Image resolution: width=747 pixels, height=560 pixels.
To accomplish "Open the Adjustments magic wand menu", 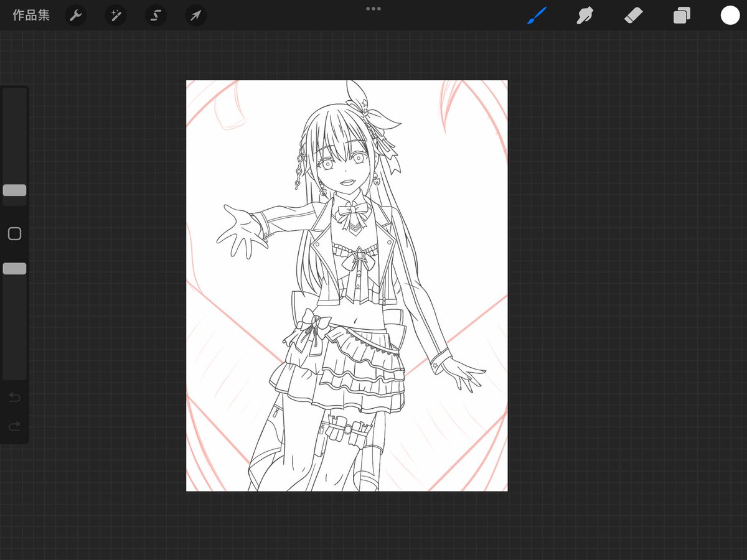I will tap(116, 16).
